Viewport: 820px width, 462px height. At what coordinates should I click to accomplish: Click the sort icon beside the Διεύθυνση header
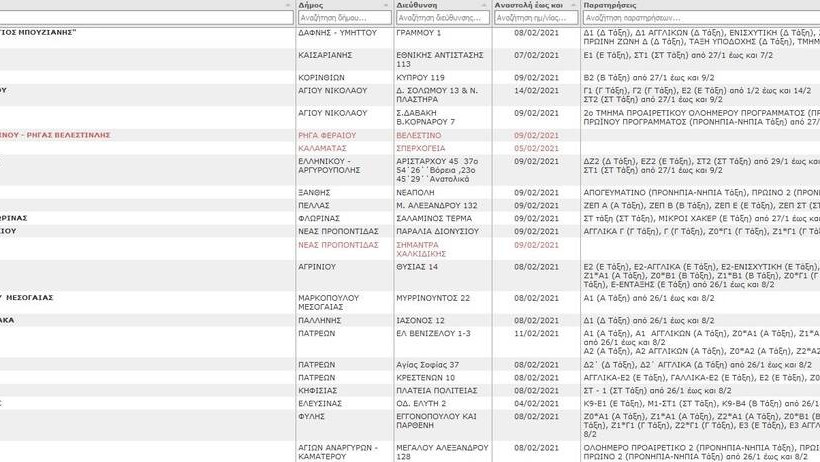coord(484,5)
